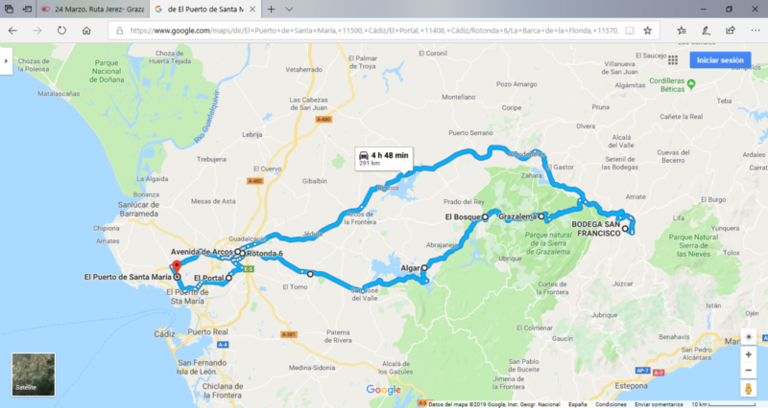
Task: Click the Enviar comentarios link
Action: coord(658,405)
